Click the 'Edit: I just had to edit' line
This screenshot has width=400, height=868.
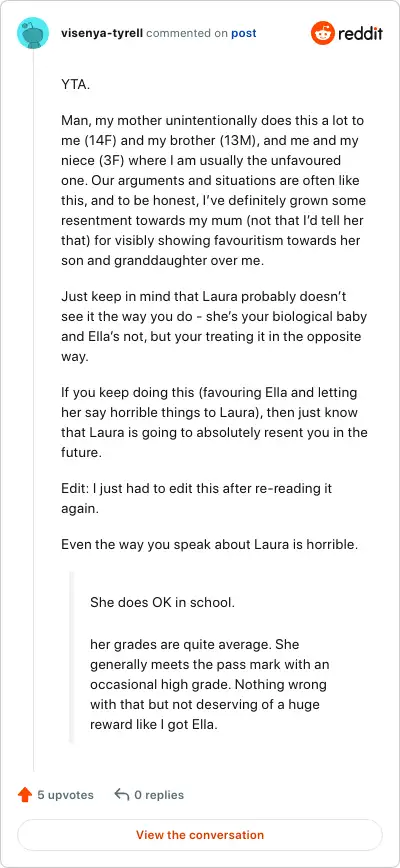pyautogui.click(x=196, y=499)
